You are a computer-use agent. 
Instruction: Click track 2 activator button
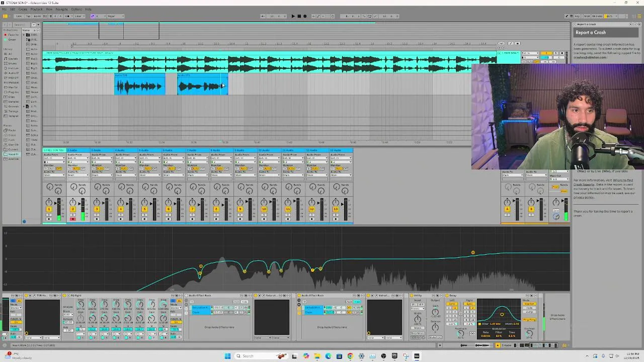point(73,209)
